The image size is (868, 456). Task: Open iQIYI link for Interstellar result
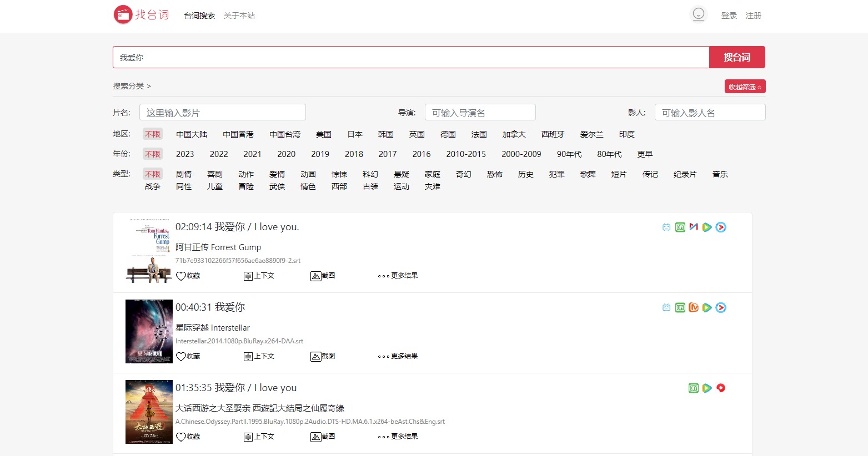tap(680, 307)
